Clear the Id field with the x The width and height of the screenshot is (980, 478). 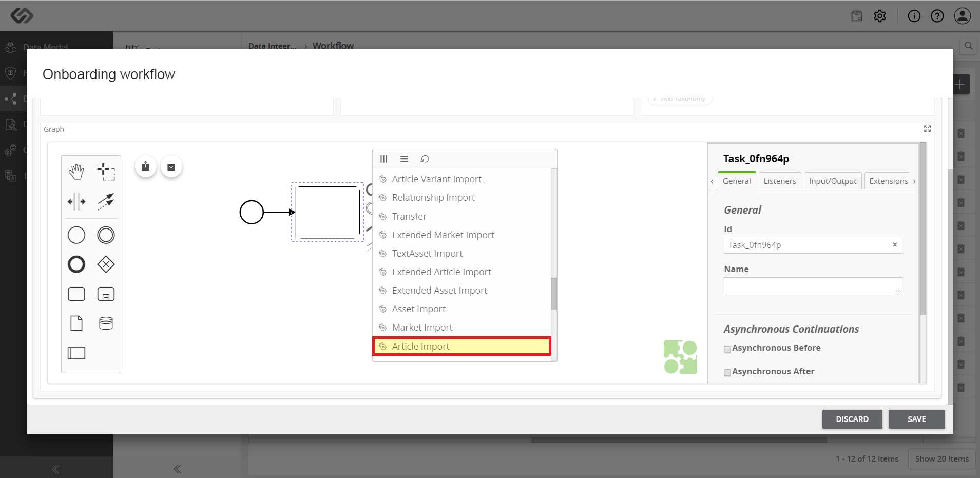coord(895,244)
